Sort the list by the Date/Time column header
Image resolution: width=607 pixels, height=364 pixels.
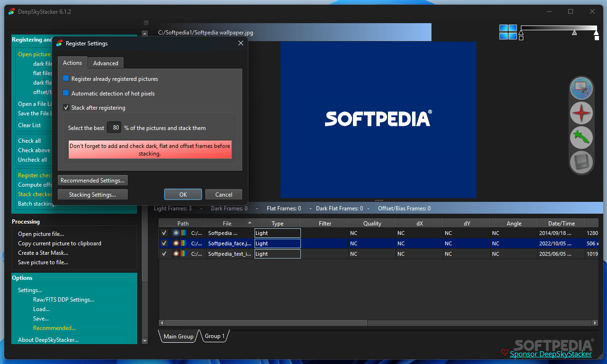561,224
